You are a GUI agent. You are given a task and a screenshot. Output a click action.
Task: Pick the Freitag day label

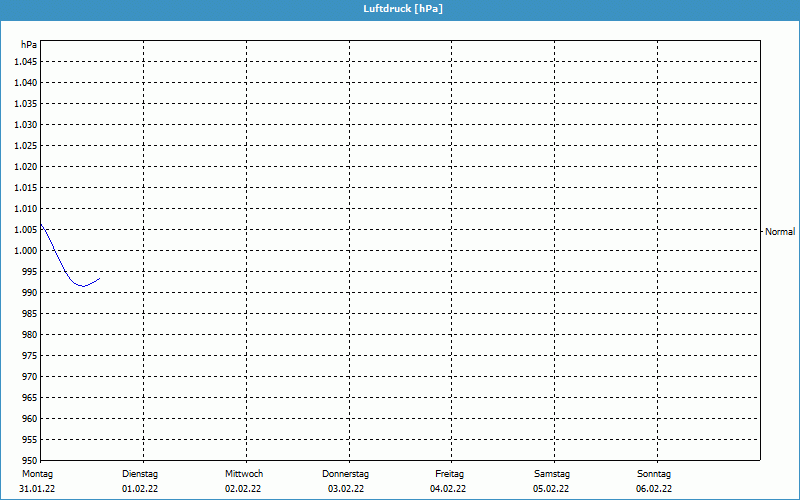pyautogui.click(x=449, y=473)
